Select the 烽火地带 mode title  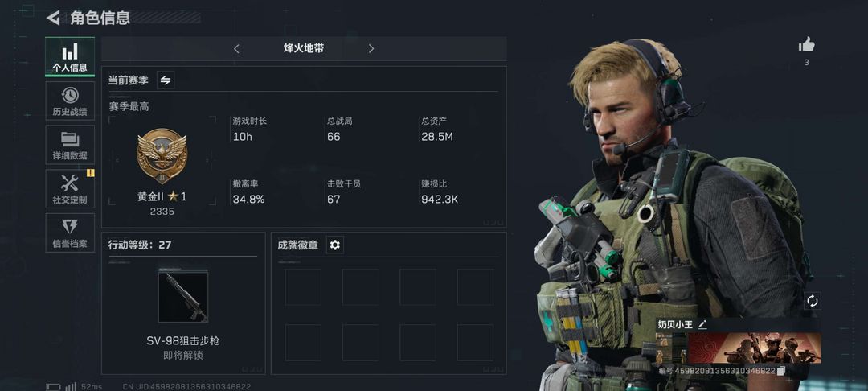click(x=303, y=48)
